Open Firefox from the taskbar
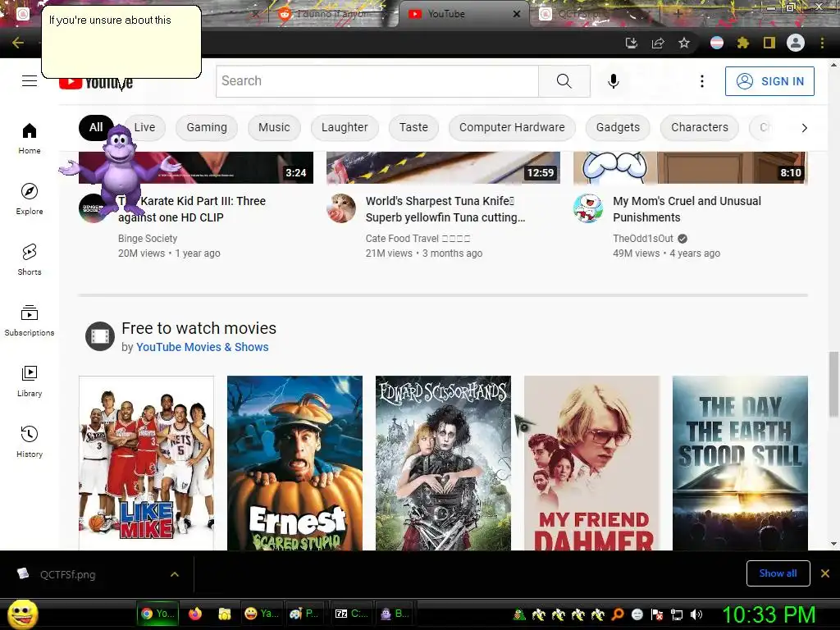The width and height of the screenshot is (840, 630). [195, 614]
